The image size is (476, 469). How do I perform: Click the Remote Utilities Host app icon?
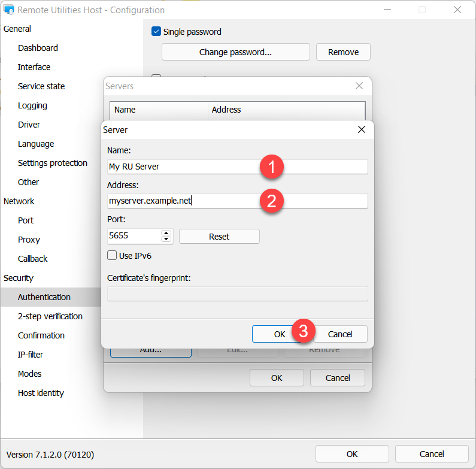(x=9, y=10)
